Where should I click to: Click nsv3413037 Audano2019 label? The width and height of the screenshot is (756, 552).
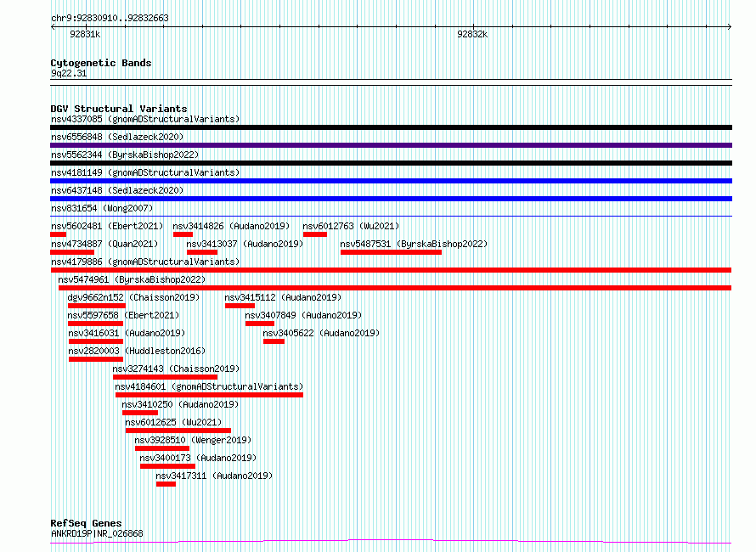[x=245, y=244]
